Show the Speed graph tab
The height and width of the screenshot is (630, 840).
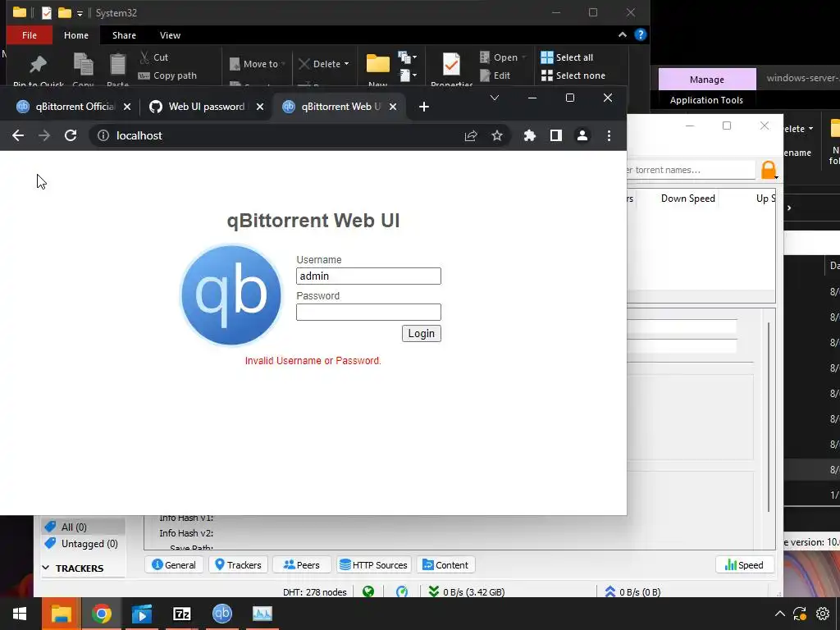point(744,564)
